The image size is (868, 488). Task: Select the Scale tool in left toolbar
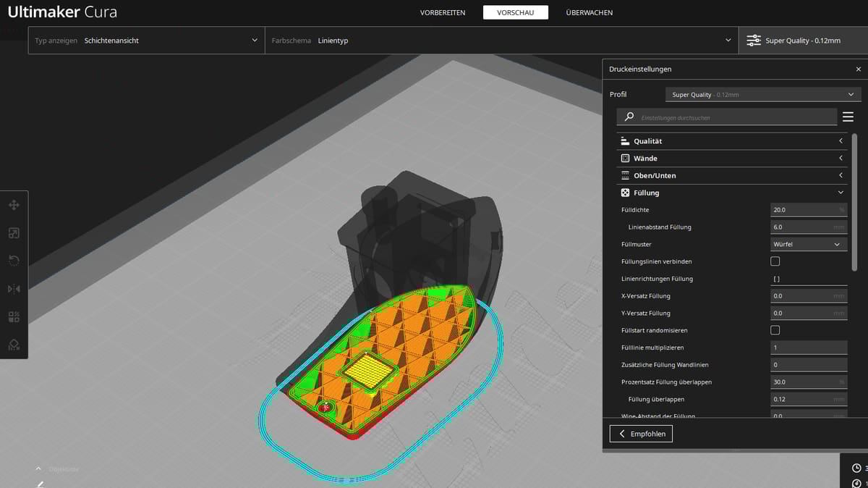(x=14, y=233)
